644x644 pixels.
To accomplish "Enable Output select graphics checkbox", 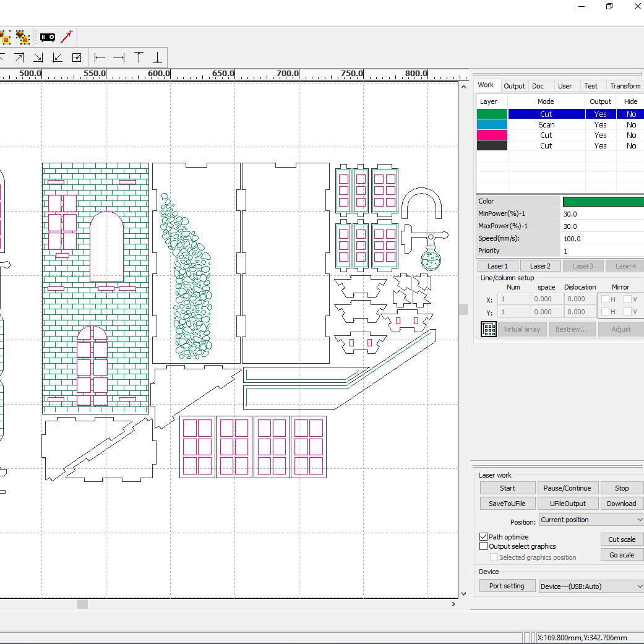I will [484, 546].
